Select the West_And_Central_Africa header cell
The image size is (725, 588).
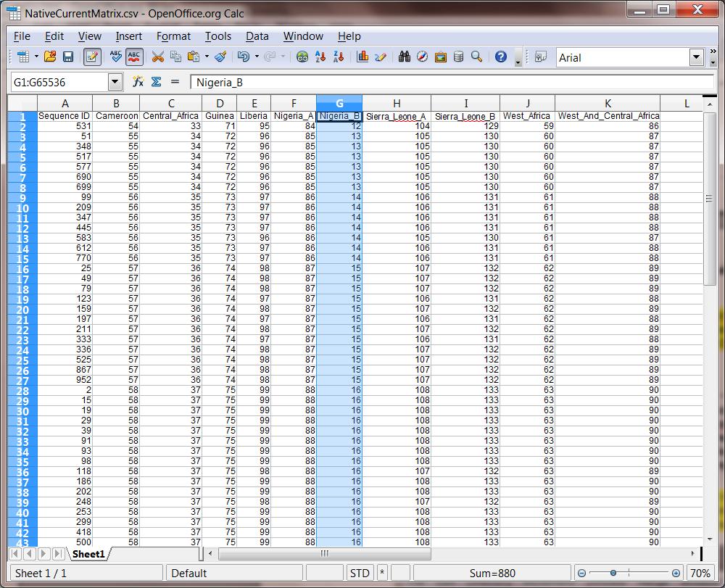click(608, 116)
